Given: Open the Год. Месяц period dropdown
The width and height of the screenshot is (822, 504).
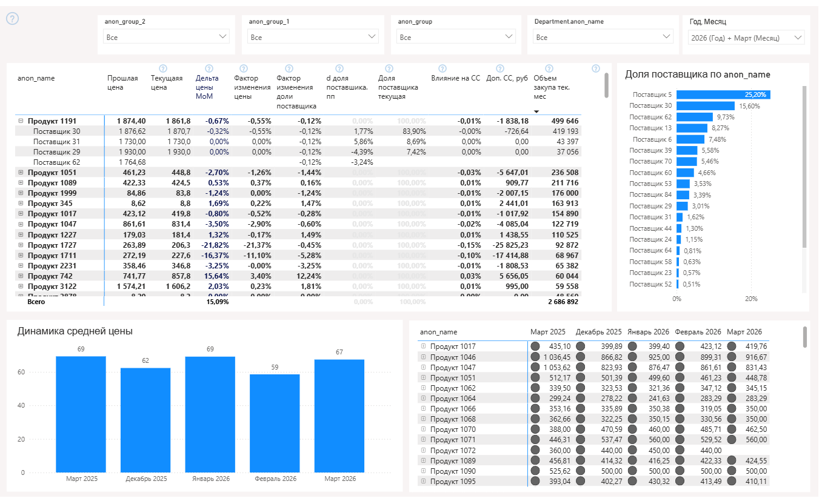Looking at the screenshot, I should [x=746, y=38].
